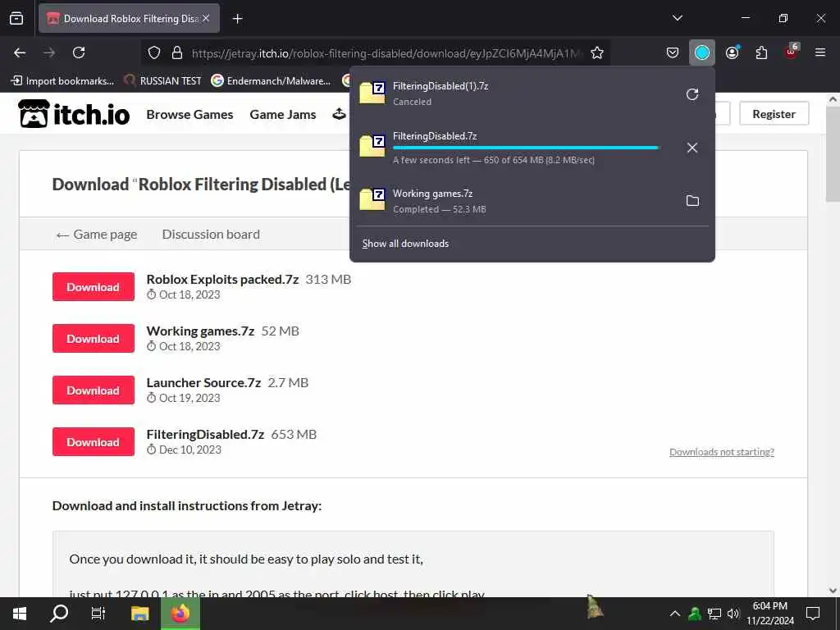Click the itch.io logo
This screenshot has height=630, width=840.
(x=73, y=113)
